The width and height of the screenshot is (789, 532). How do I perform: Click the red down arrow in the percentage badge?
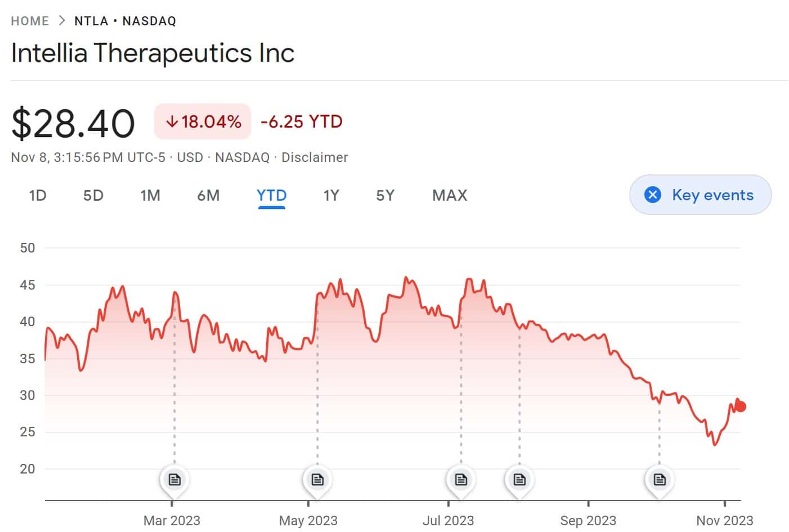(x=172, y=121)
